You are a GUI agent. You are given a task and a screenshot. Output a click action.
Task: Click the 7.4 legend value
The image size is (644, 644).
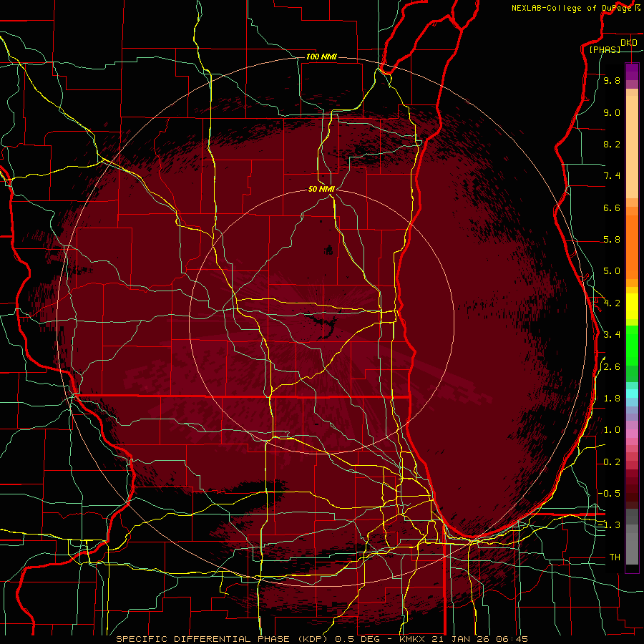(x=612, y=176)
